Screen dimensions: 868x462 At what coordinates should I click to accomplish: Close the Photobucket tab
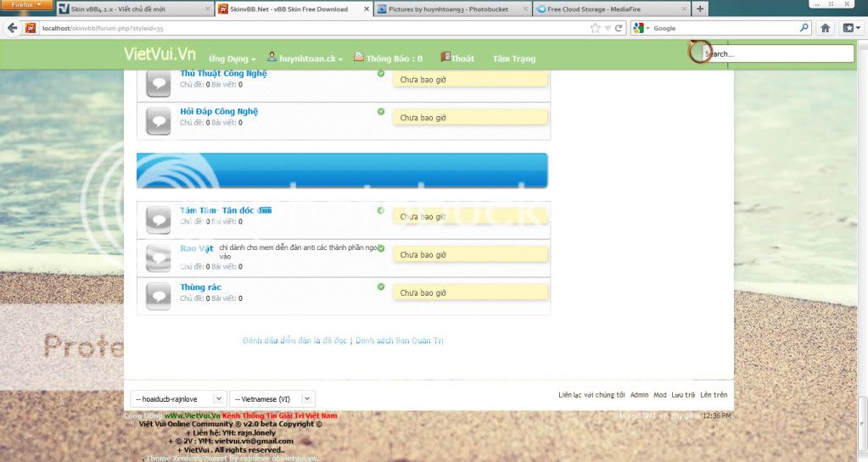tap(526, 8)
